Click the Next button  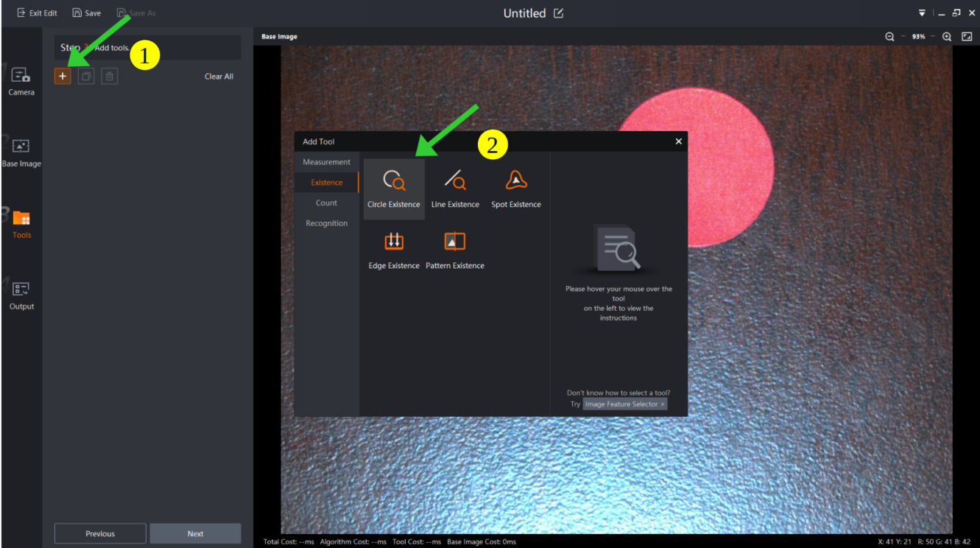[x=195, y=534]
